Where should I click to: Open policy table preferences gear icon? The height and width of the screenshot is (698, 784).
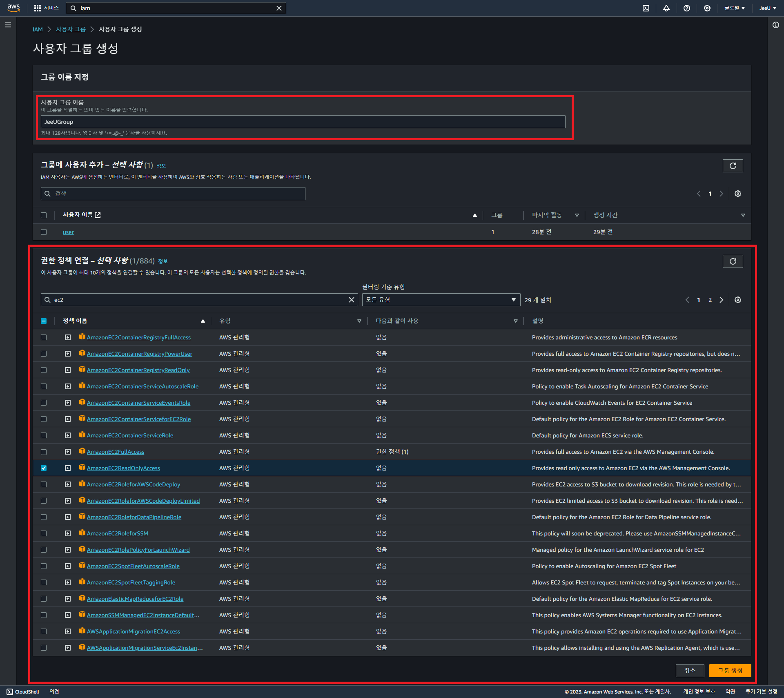pyautogui.click(x=738, y=300)
